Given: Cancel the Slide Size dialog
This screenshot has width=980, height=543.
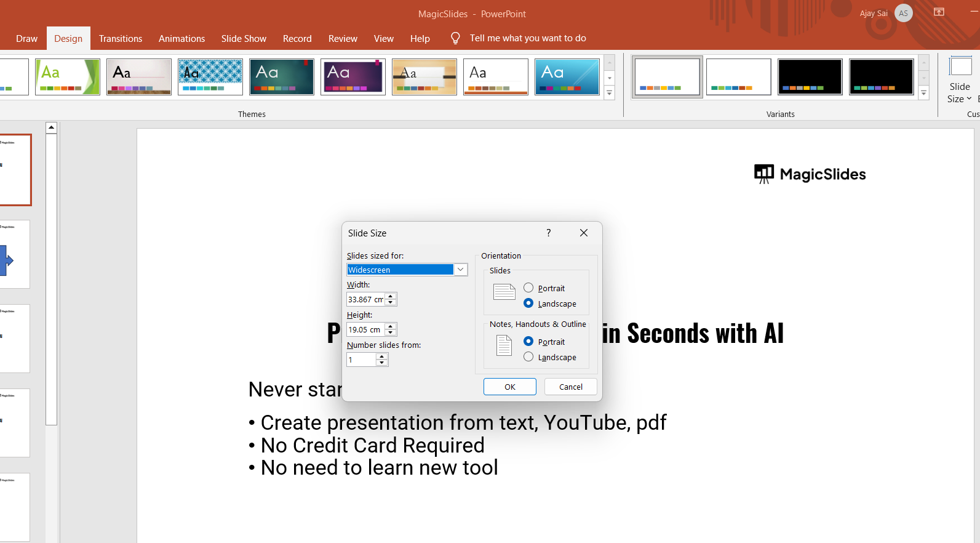Looking at the screenshot, I should click(571, 387).
